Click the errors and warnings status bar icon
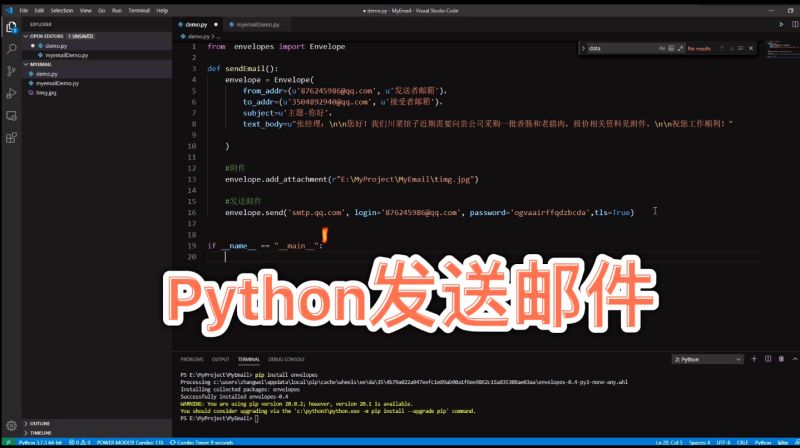The image size is (800, 448). pos(80,442)
